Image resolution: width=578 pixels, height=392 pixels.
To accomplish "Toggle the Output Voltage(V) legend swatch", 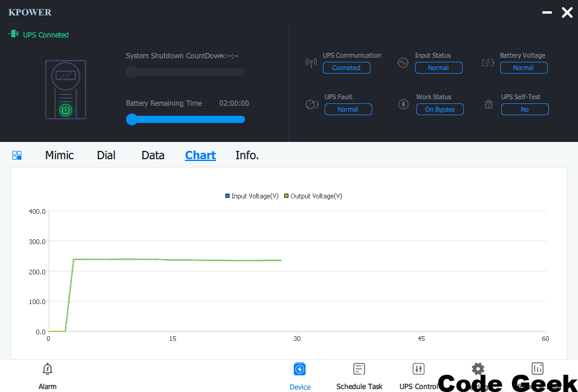I will point(287,196).
